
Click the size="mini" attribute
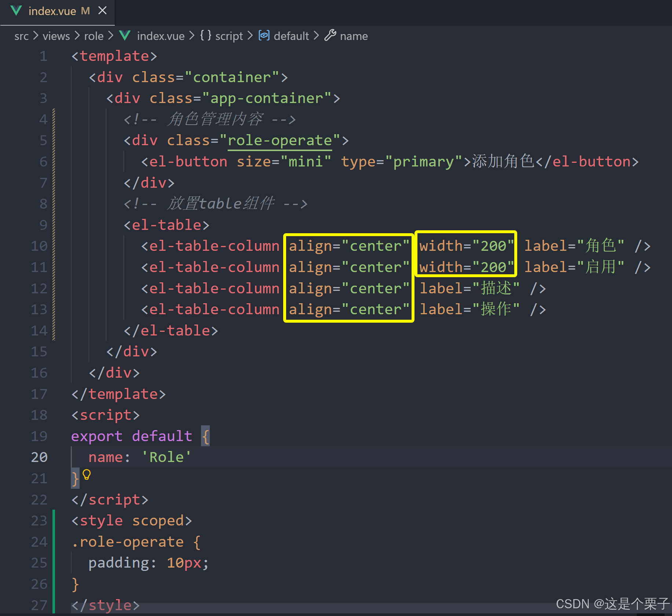coord(284,162)
